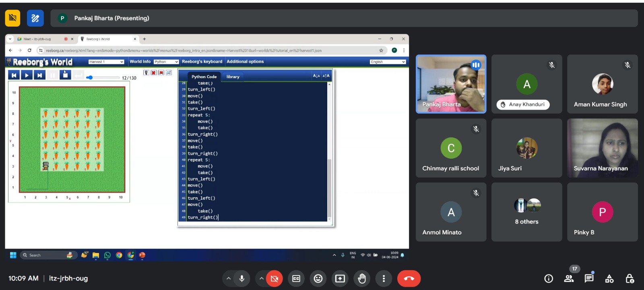Adjust the execution speed slider
644x290 pixels.
coord(103,77)
